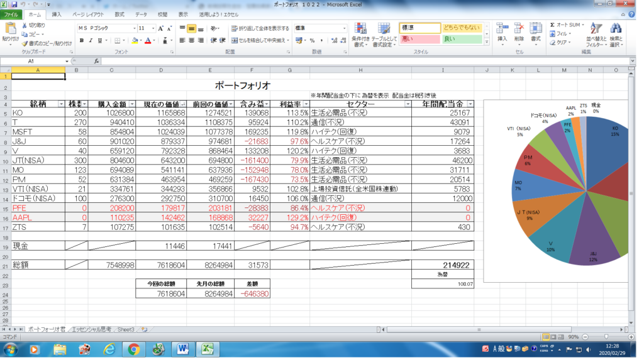
Task: Click the decrease indent icon
Action: point(214,40)
